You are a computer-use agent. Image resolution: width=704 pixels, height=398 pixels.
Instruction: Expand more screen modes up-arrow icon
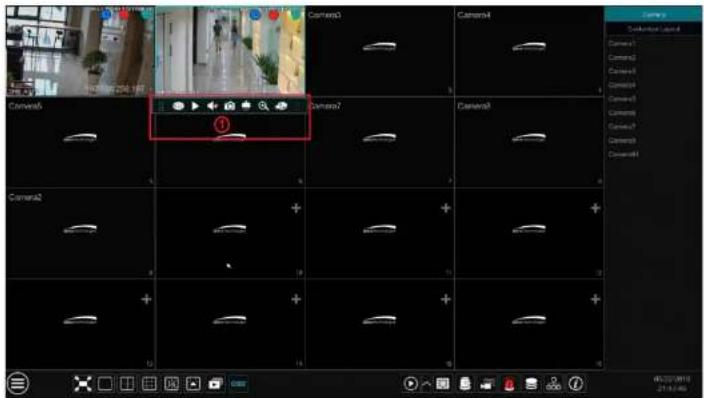click(194, 384)
